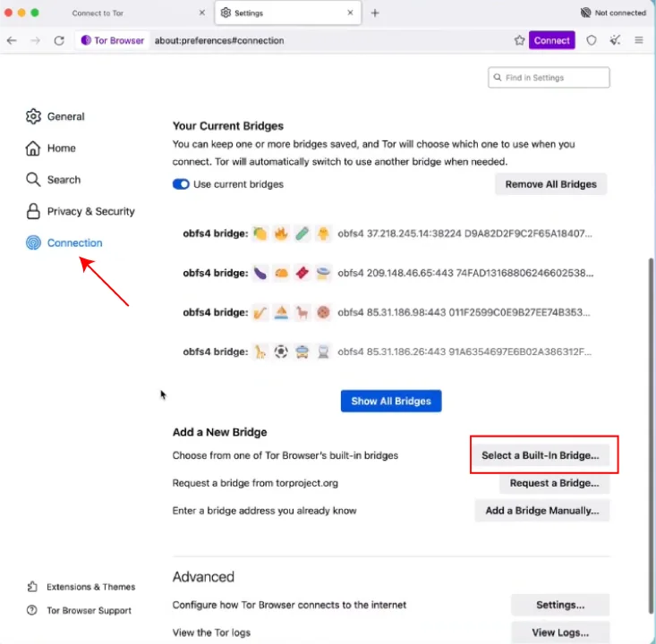
Task: Click the padlock icon for Privacy & Security
Action: pyautogui.click(x=33, y=211)
